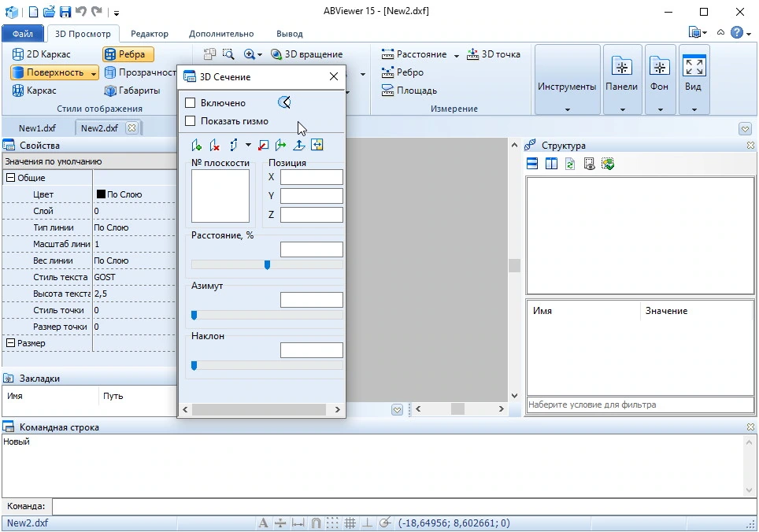Image resolution: width=759 pixels, height=532 pixels.
Task: Click the Save icon in quick access toolbar
Action: [x=65, y=12]
